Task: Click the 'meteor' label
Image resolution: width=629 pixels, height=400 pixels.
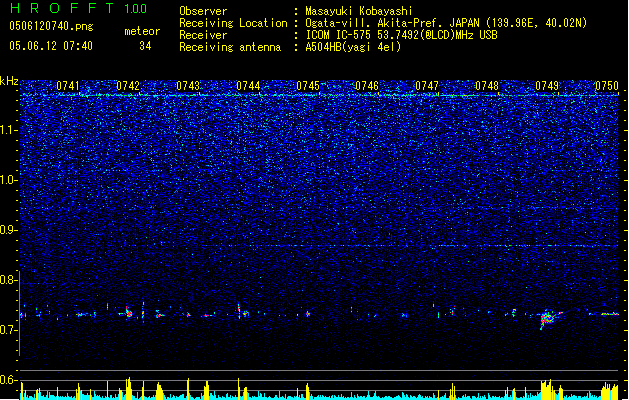Action: pyautogui.click(x=142, y=31)
